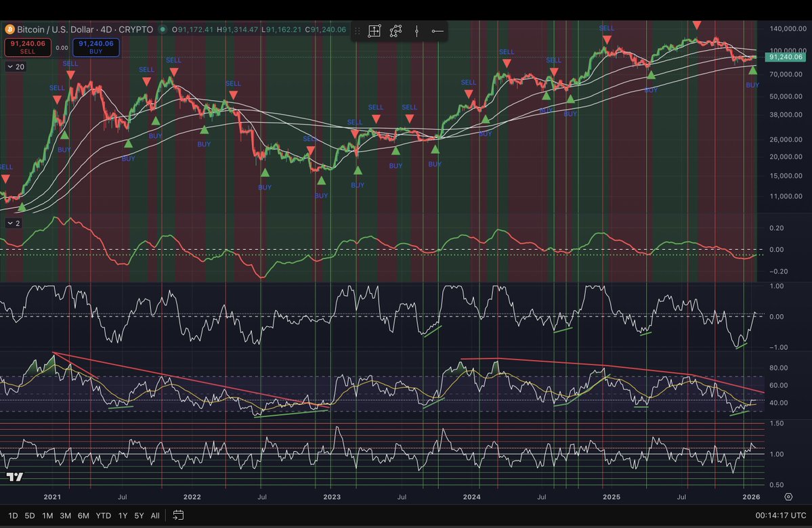
Task: Switch to the YTD time range
Action: pyautogui.click(x=104, y=516)
